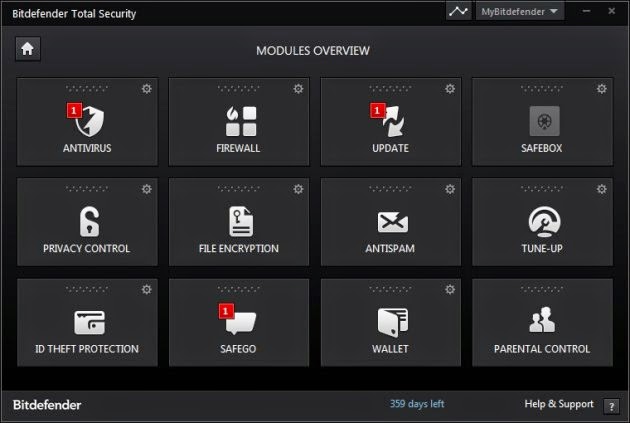
Task: Expand the MyBitdefender dropdown
Action: click(x=520, y=11)
